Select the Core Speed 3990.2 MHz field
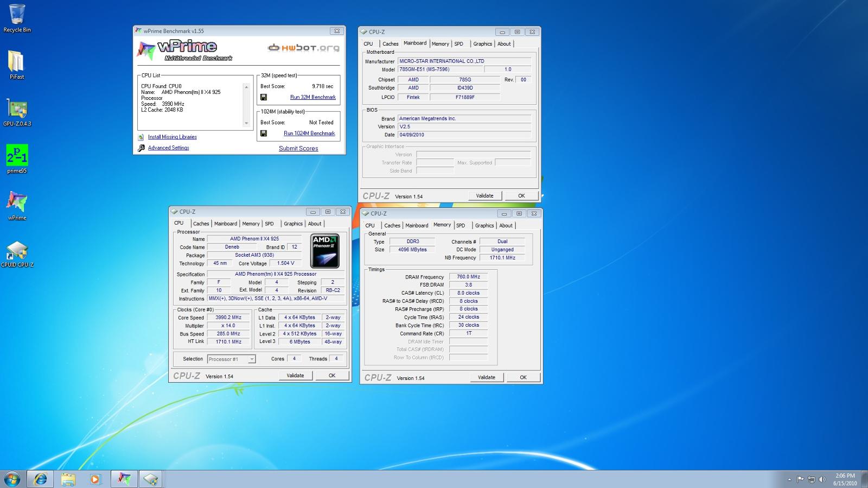The width and height of the screenshot is (868, 488). pos(228,318)
